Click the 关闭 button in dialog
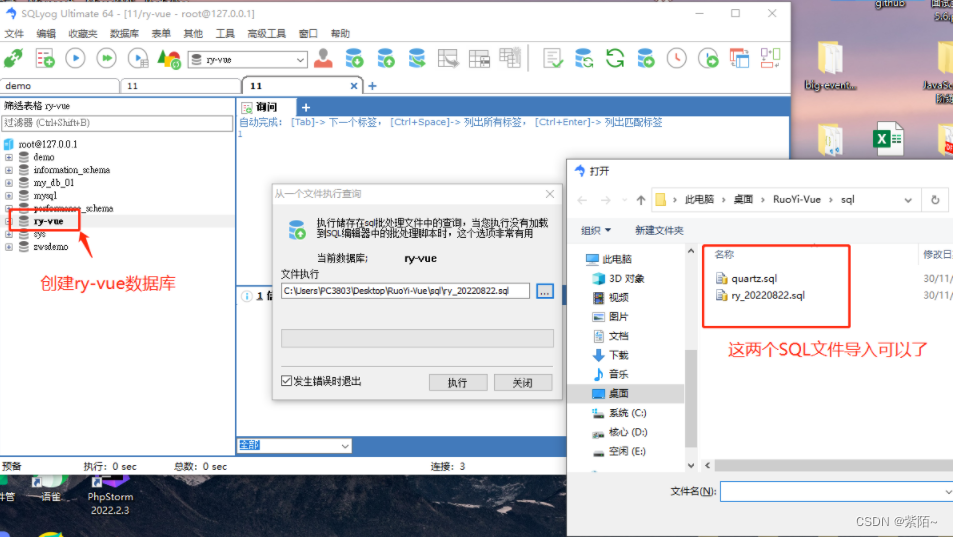This screenshot has height=537, width=953. pyautogui.click(x=523, y=382)
